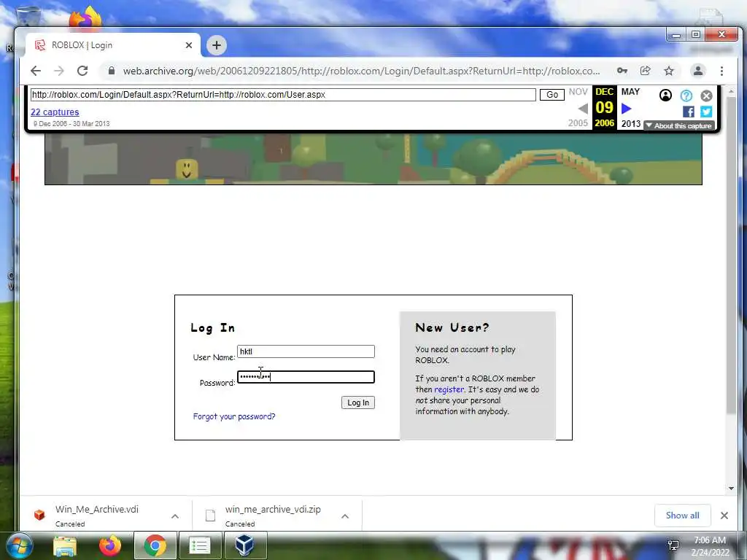Click the browser back arrow
This screenshot has height=560, width=747.
tap(36, 71)
